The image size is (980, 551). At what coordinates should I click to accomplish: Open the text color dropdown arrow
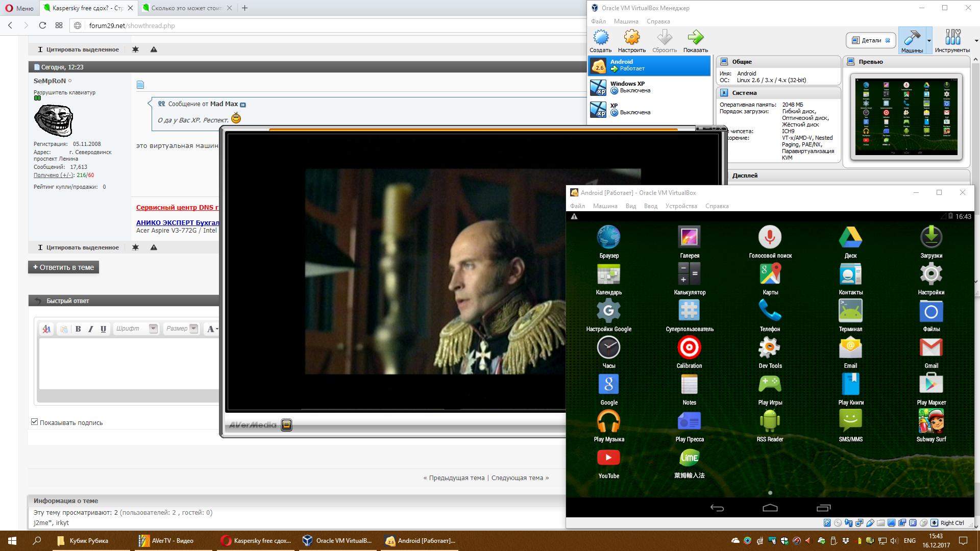point(217,329)
